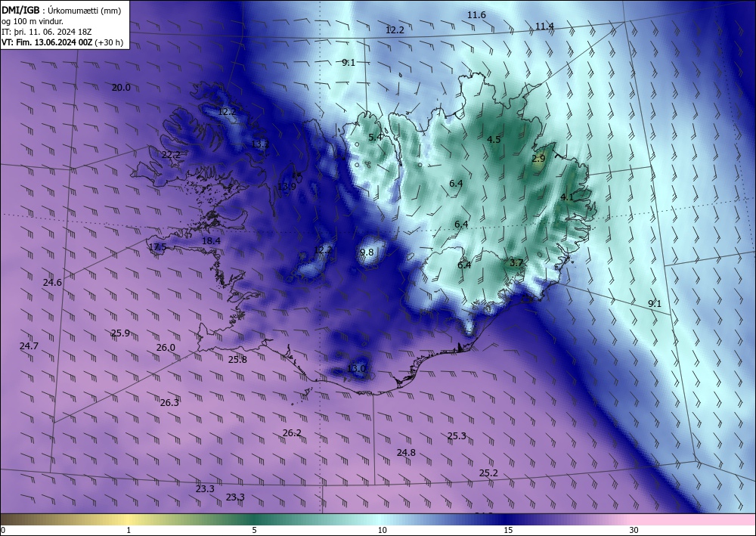Click the colour scale tick label 15
The height and width of the screenshot is (536, 756).
(x=508, y=530)
